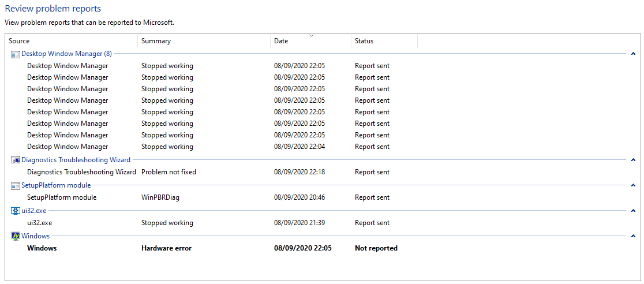This screenshot has width=644, height=284.
Task: Click the date 08/09/2020 22:04
Action: coord(300,147)
